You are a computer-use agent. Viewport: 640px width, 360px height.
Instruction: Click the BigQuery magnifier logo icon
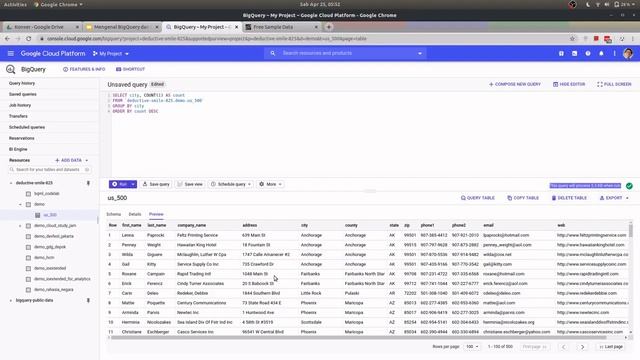11,69
